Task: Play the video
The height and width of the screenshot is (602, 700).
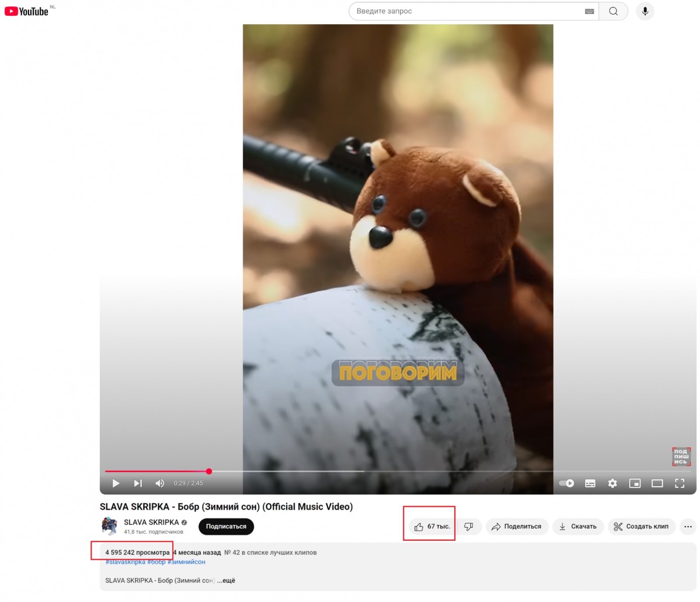Action: click(x=116, y=483)
